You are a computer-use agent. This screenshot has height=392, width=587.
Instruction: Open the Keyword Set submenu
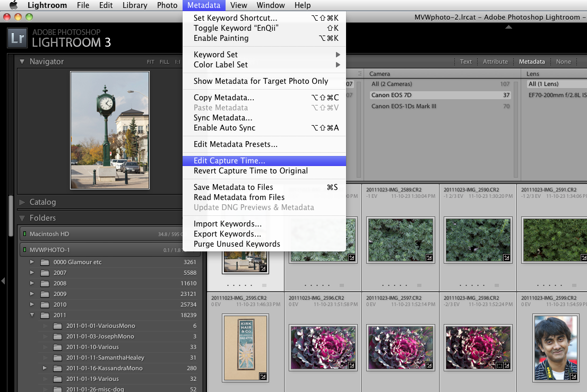click(215, 55)
